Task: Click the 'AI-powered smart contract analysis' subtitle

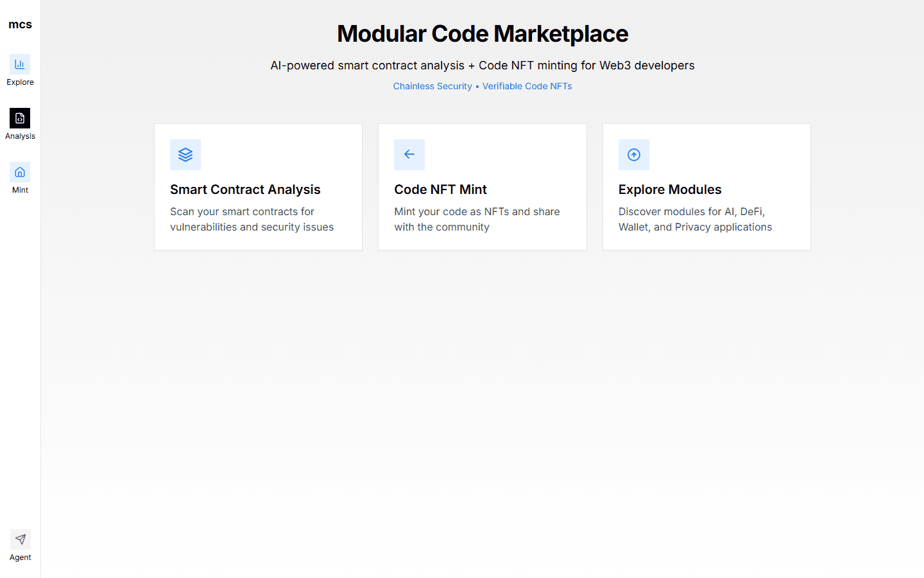Action: click(x=483, y=66)
